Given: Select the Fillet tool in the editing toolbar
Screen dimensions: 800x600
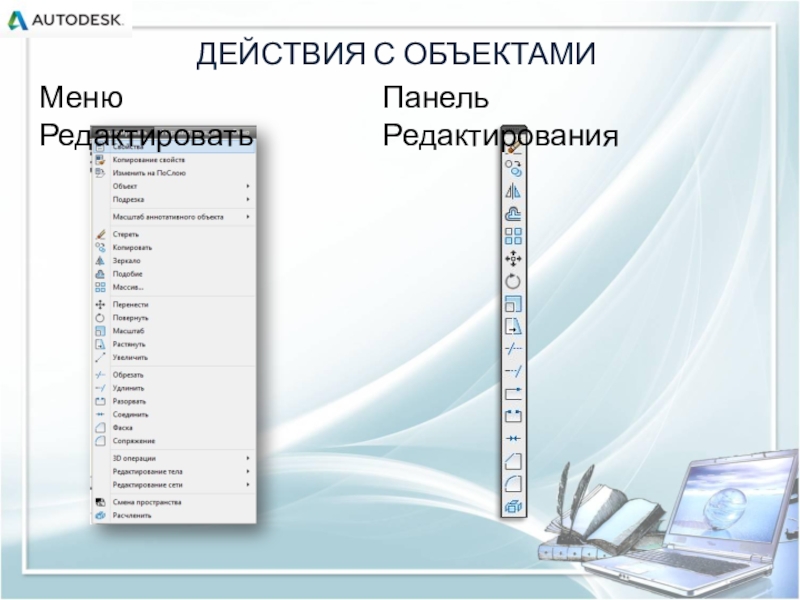Looking at the screenshot, I should coord(513,484).
